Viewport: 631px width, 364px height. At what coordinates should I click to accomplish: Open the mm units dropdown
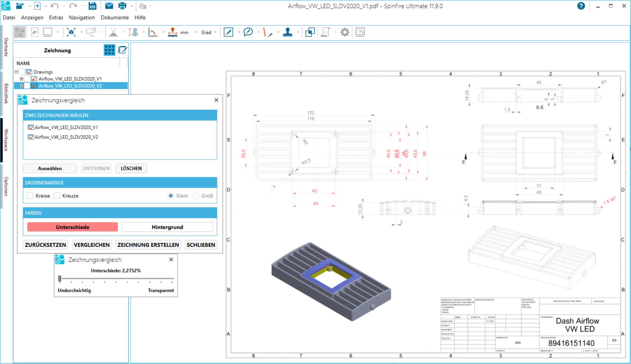pyautogui.click(x=195, y=32)
